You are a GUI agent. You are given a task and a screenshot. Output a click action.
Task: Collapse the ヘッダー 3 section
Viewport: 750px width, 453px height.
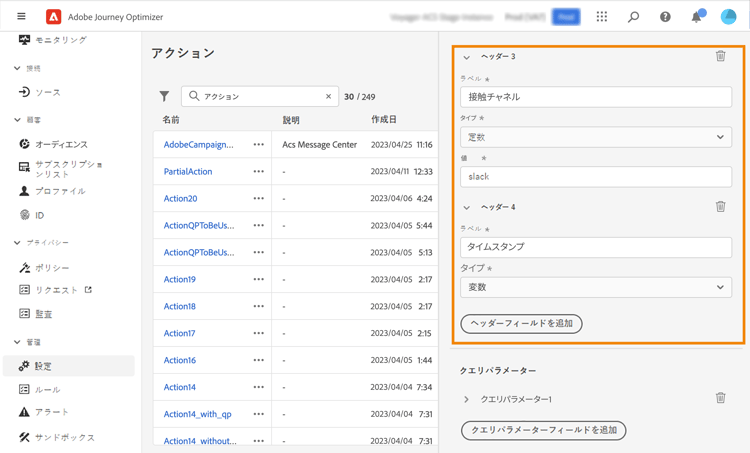pos(466,57)
